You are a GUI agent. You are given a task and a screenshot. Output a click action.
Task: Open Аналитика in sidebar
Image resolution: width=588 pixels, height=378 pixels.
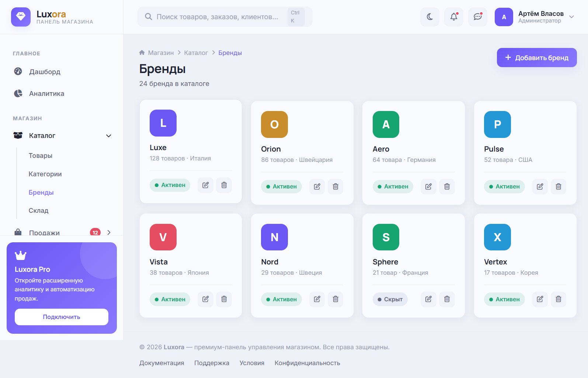62,94
